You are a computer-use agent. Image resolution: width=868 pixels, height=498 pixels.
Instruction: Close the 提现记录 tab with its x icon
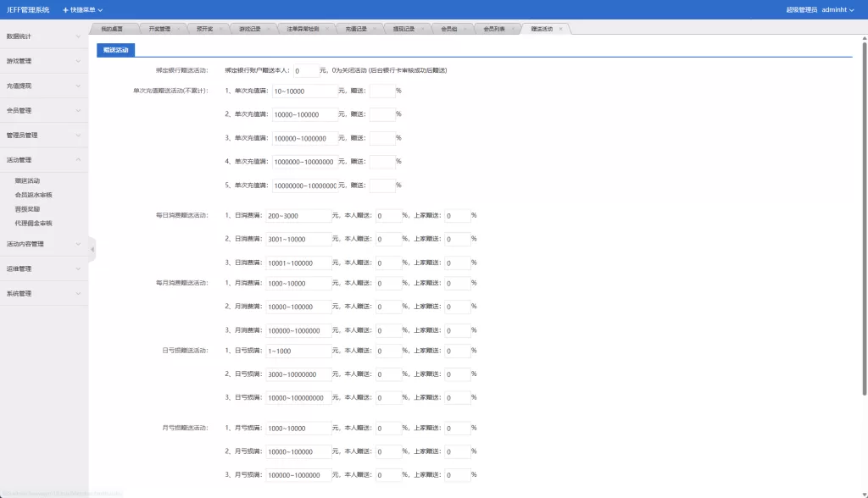(x=422, y=29)
